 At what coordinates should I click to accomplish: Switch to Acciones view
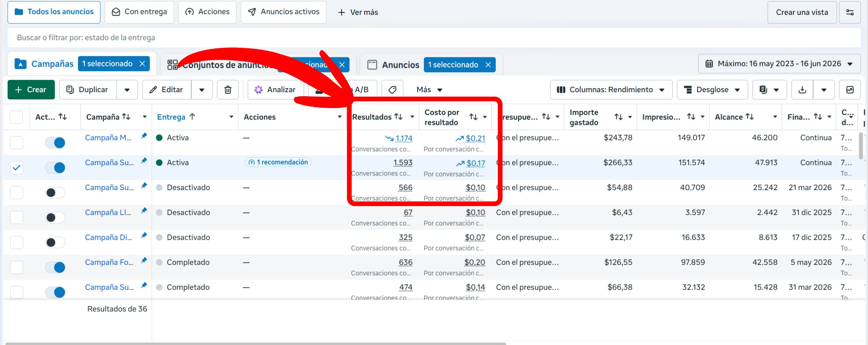point(207,12)
